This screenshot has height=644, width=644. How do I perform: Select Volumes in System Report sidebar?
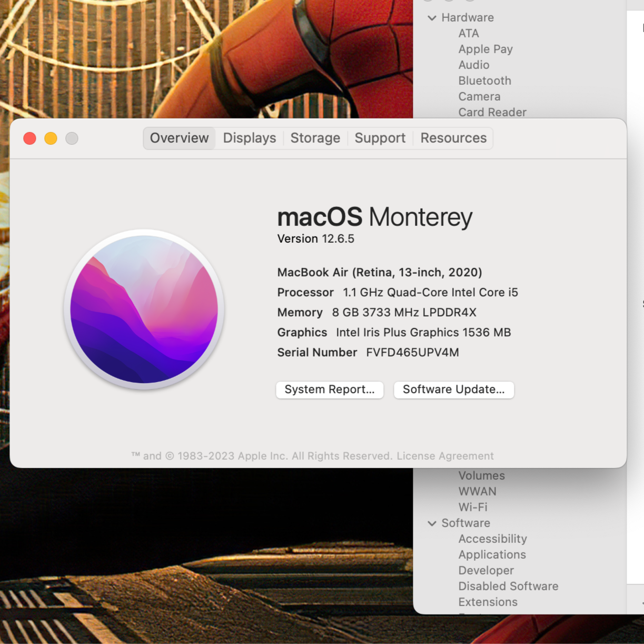[x=482, y=475]
